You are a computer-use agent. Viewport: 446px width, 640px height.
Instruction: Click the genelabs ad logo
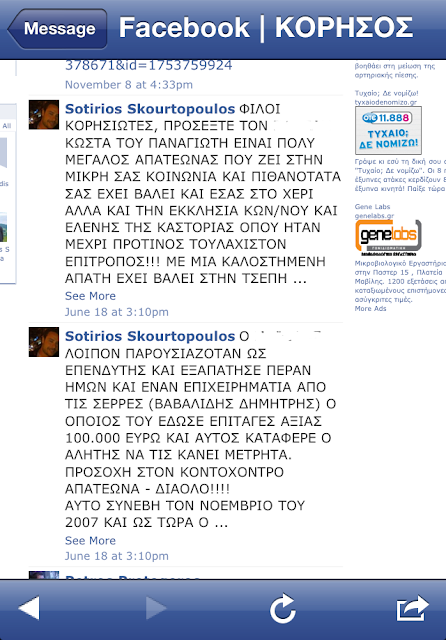388,238
